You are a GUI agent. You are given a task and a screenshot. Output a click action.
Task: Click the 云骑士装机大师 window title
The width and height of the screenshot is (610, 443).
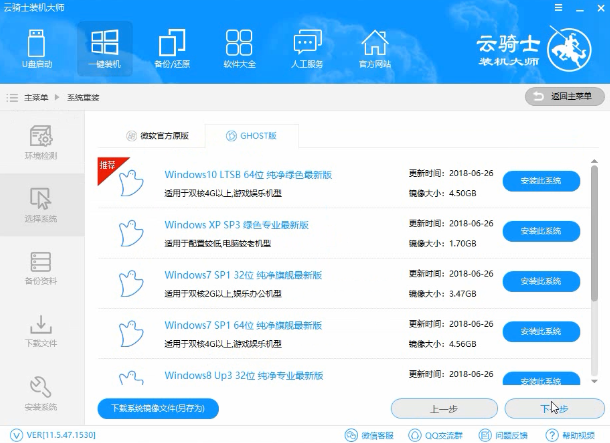coord(34,8)
